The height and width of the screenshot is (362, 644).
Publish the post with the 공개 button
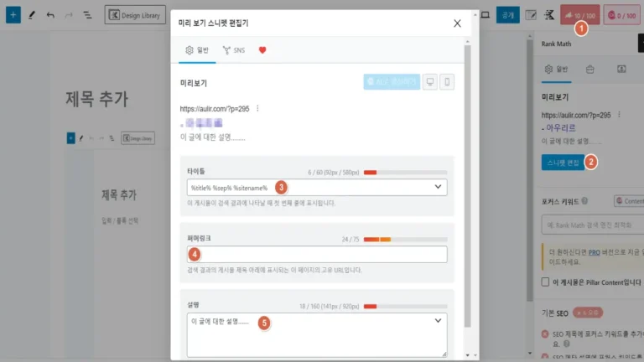click(x=507, y=15)
